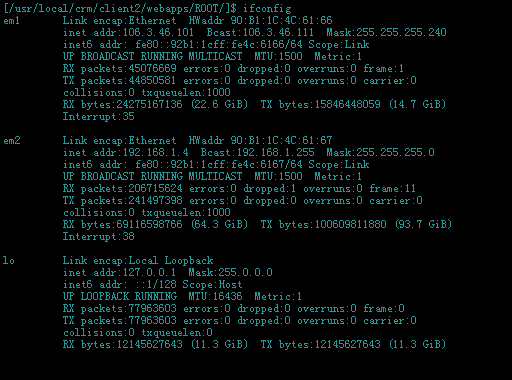Click loopback RX bytes 12145627643
Image resolution: width=512 pixels, height=380 pixels.
[149, 344]
